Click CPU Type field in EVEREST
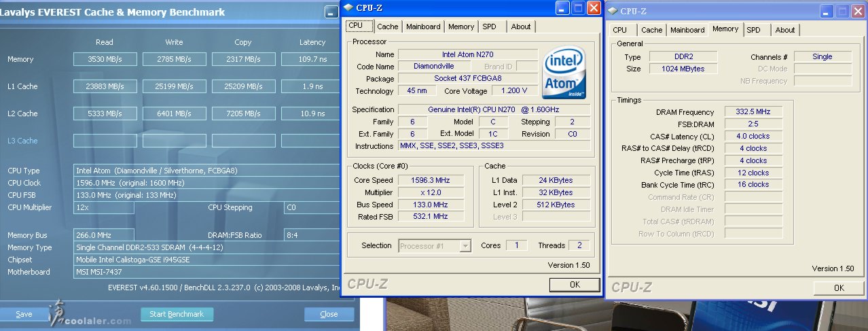868x331 pixels. [x=206, y=171]
